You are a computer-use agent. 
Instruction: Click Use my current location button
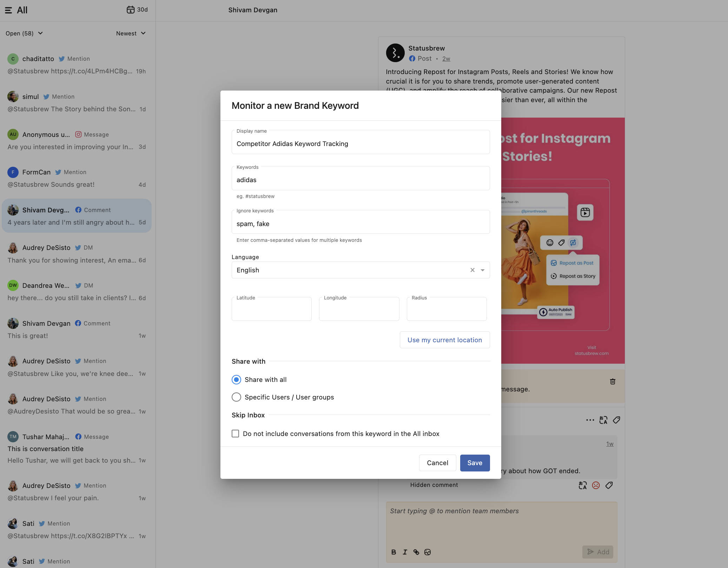(444, 340)
